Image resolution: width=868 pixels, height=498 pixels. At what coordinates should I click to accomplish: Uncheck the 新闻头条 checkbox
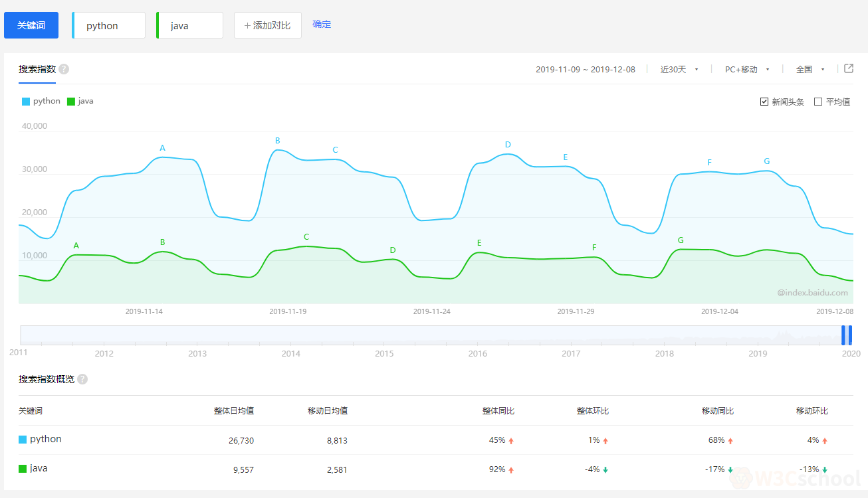[764, 101]
